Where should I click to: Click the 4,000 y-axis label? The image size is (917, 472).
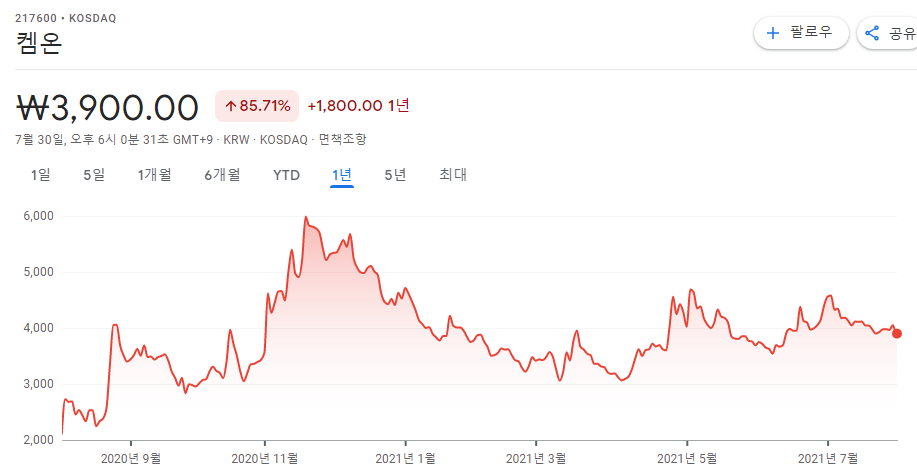(40, 328)
